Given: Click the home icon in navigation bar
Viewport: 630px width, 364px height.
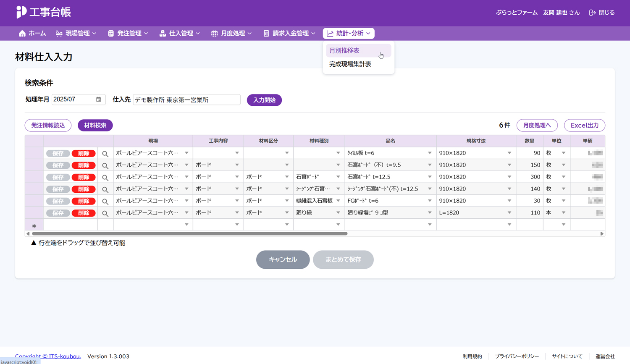Looking at the screenshot, I should [22, 34].
